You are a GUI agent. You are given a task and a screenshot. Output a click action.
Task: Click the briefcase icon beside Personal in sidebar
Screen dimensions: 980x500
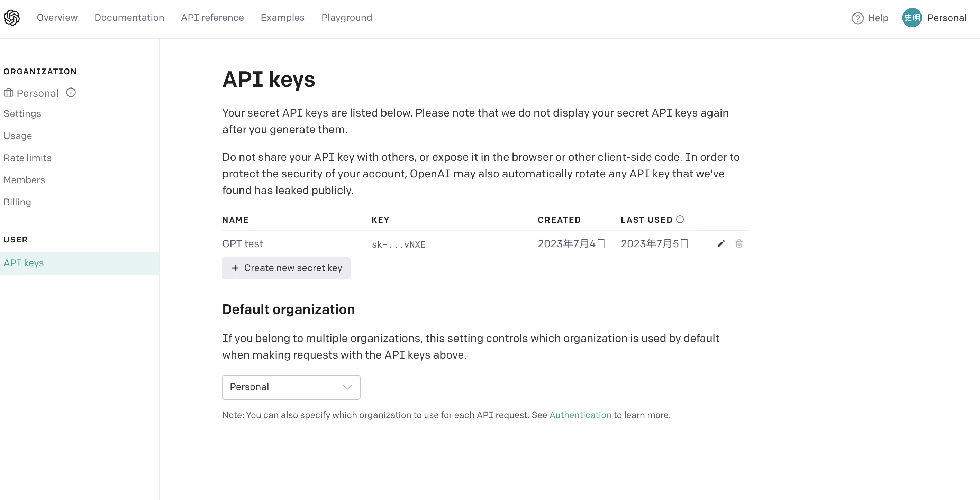pos(9,93)
